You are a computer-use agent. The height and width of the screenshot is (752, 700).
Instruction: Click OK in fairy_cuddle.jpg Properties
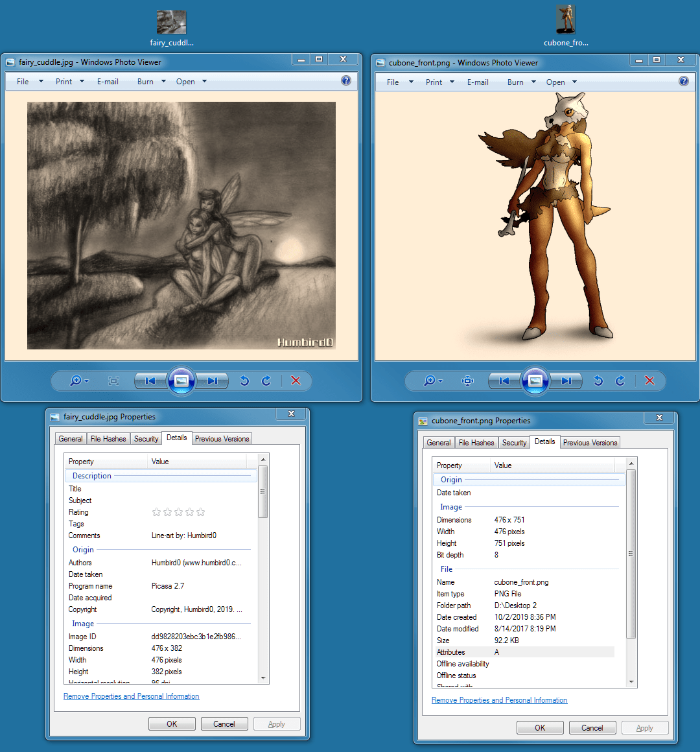172,724
